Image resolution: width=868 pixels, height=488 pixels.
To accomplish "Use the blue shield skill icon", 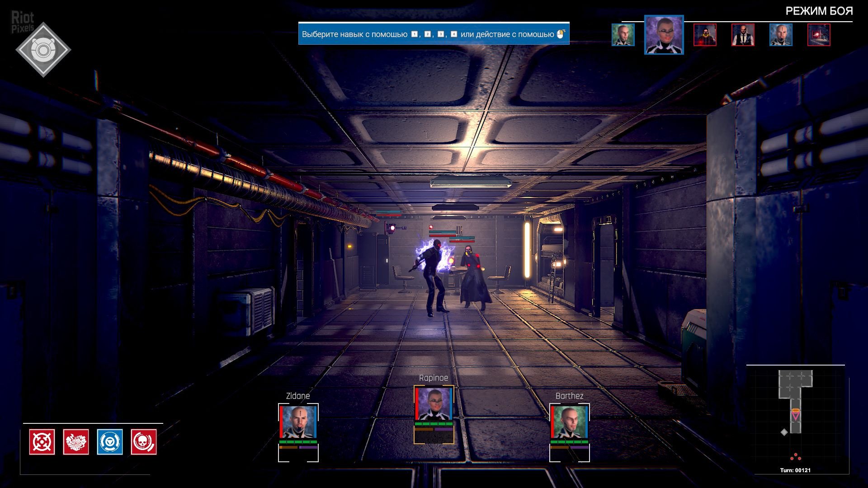I will pos(110,441).
